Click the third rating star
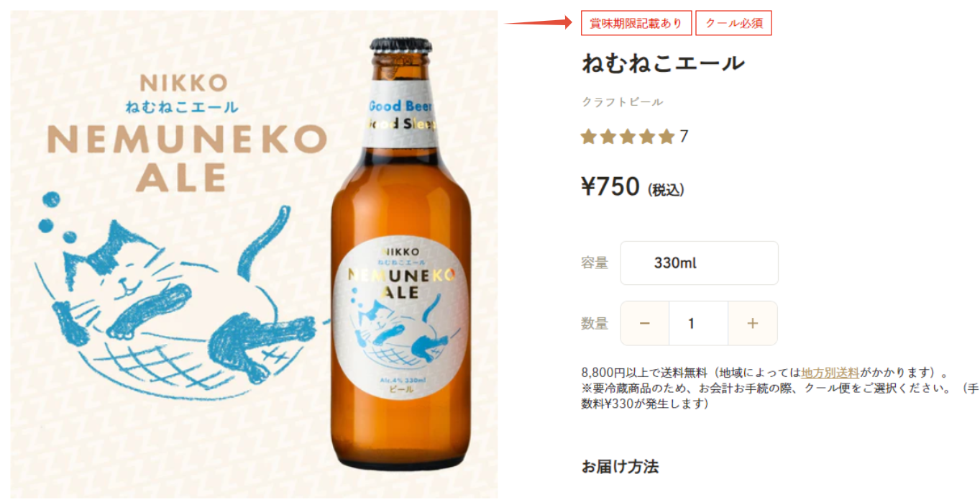 (x=628, y=137)
